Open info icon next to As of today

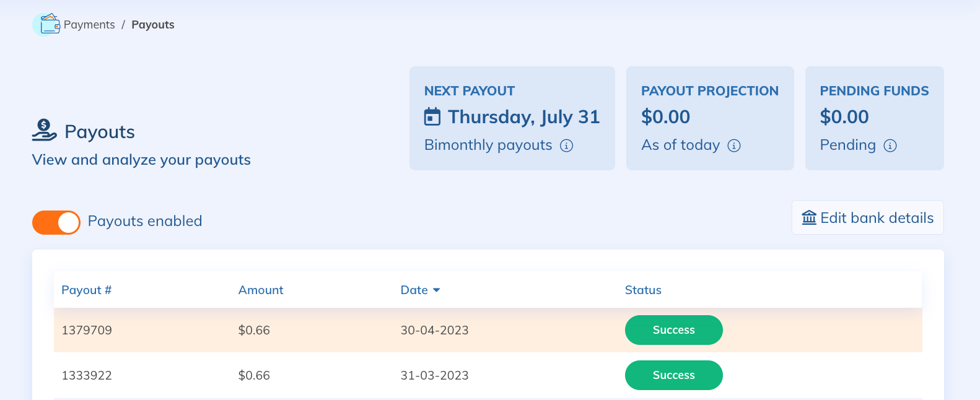733,146
